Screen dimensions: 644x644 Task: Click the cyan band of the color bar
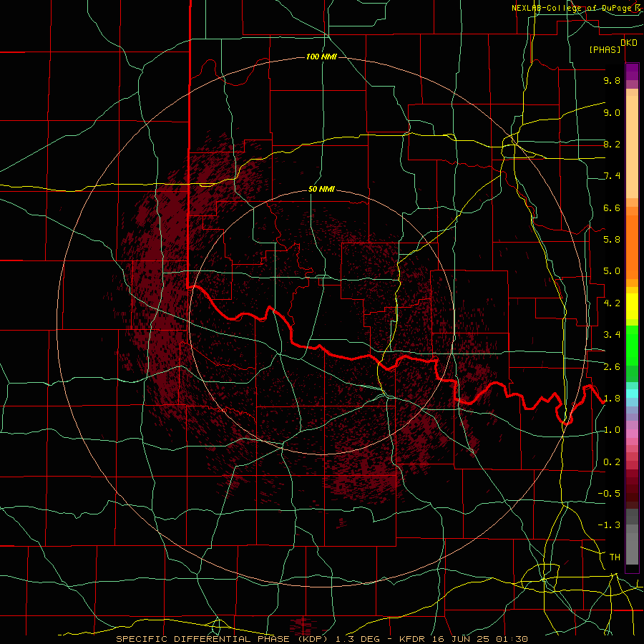click(632, 394)
